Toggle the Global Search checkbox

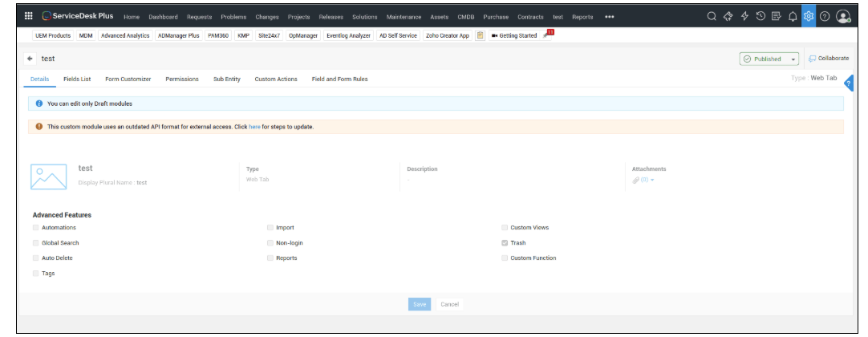click(x=35, y=243)
